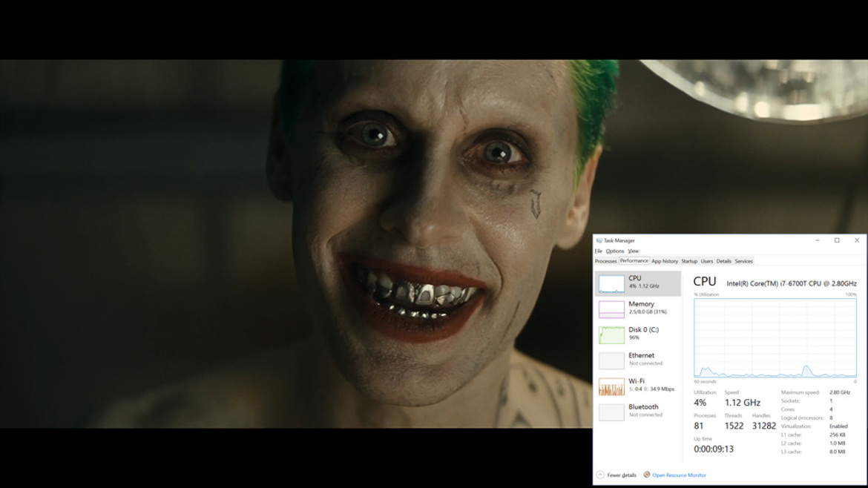868x488 pixels.
Task: Switch to the Services tab
Action: click(743, 261)
